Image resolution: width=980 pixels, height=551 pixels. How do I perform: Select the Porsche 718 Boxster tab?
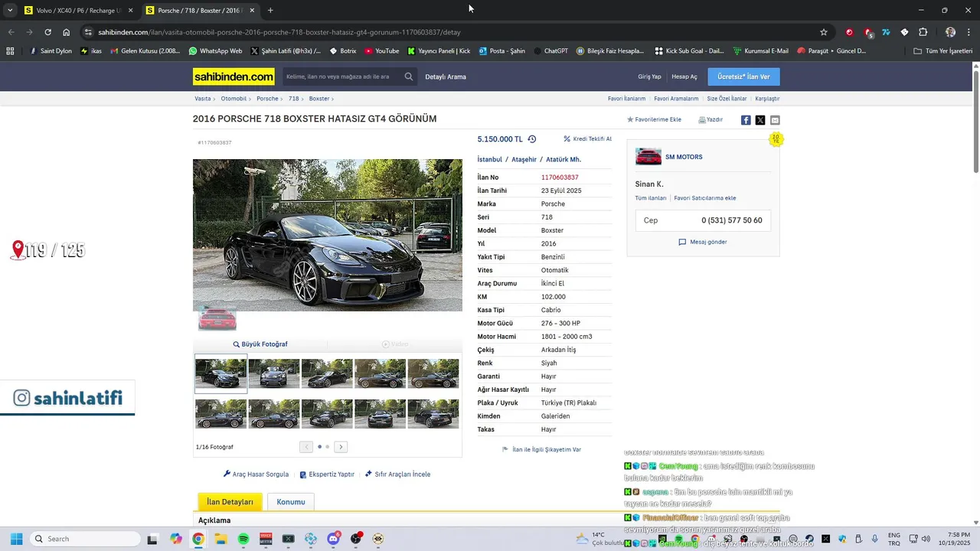click(201, 11)
